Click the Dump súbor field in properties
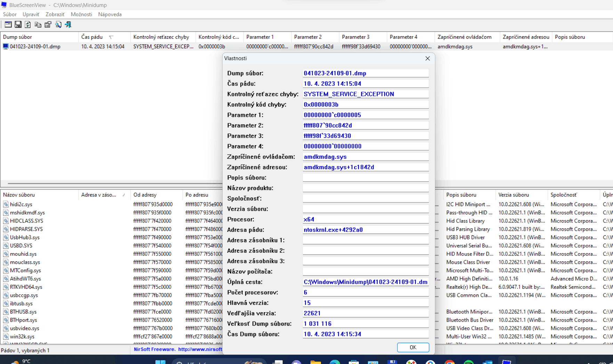613x364 pixels. (366, 73)
